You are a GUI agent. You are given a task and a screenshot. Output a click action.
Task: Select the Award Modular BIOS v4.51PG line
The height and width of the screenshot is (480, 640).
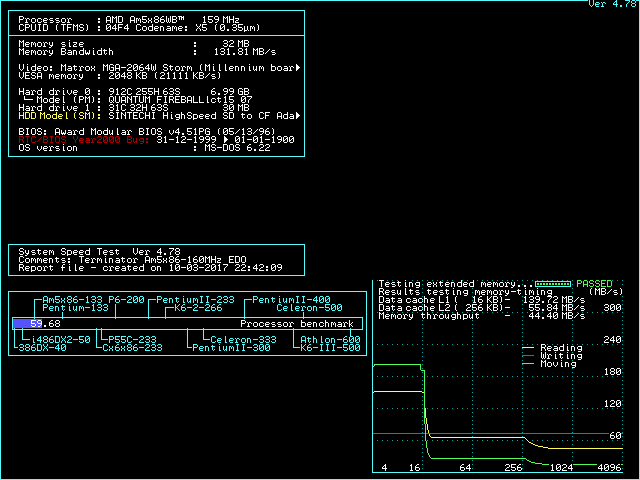147,132
